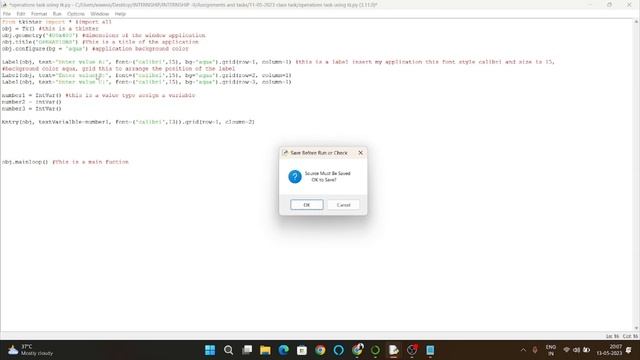Click OK to save the source
The height and width of the screenshot is (360, 640).
point(307,204)
